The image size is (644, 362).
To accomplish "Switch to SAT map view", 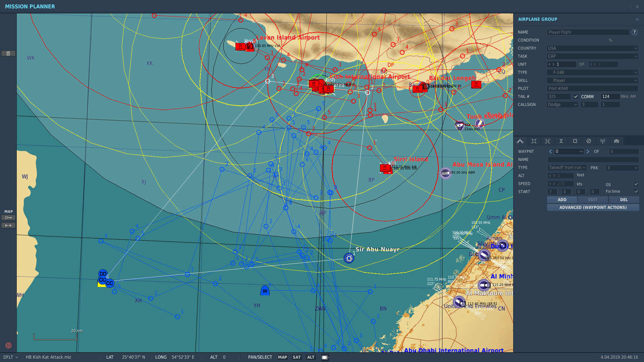I will tap(297, 357).
